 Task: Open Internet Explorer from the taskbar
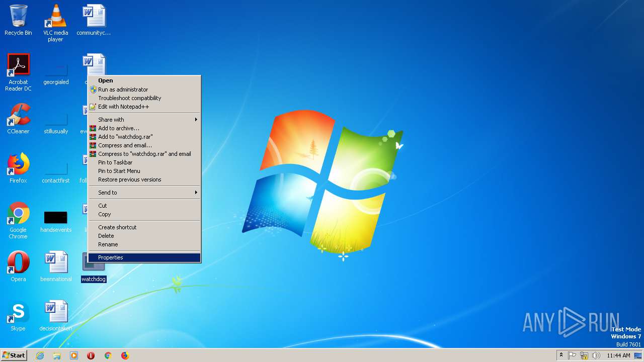(x=40, y=355)
